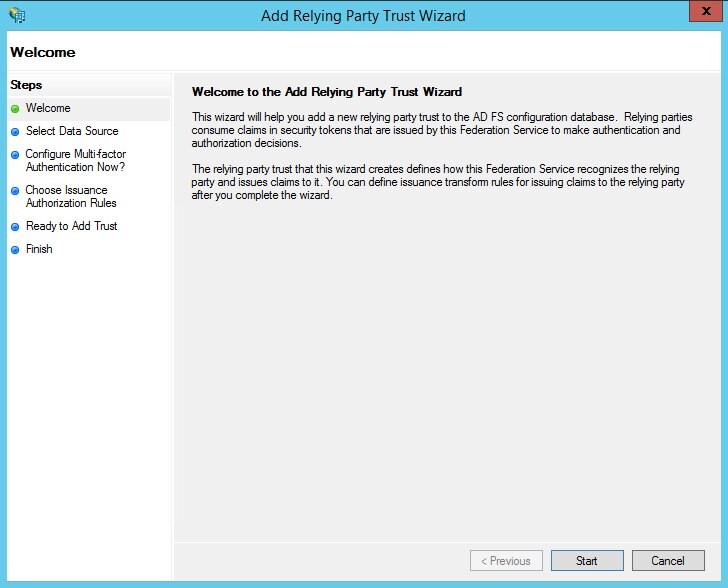Viewport: 728px width, 588px height.
Task: Click the Previous button
Action: coord(506,561)
